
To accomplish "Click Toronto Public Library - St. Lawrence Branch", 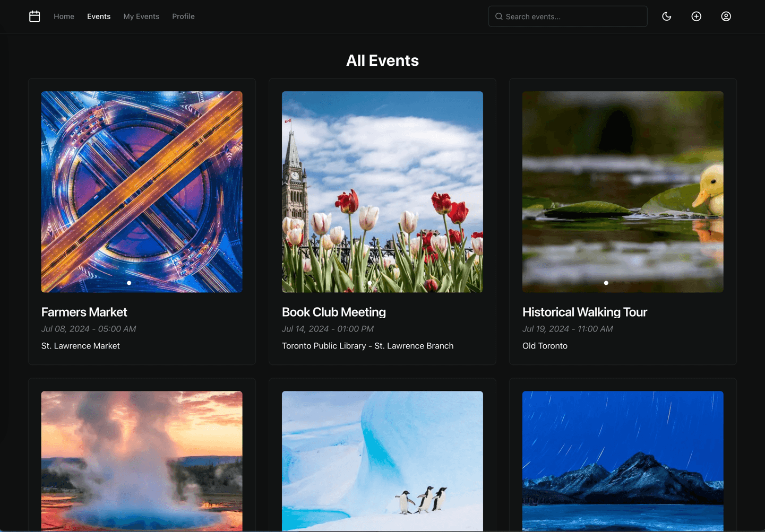I will point(367,346).
